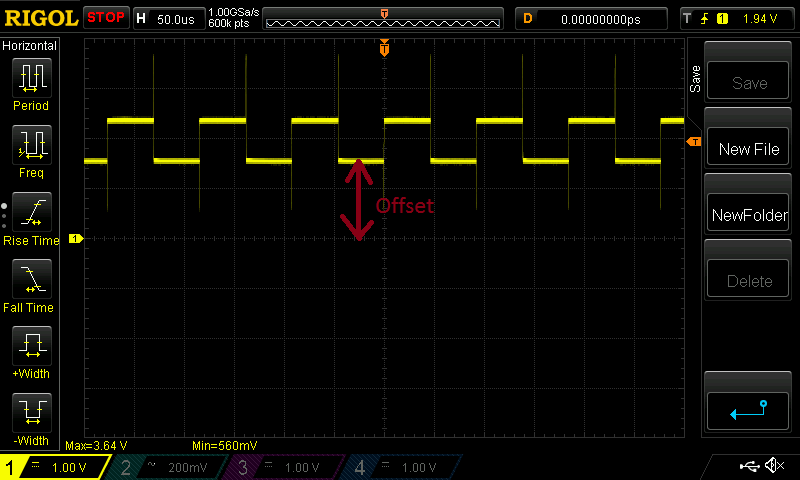800x480 pixels.
Task: Click the measurement menu page indicator dots
Action: click(x=4, y=216)
